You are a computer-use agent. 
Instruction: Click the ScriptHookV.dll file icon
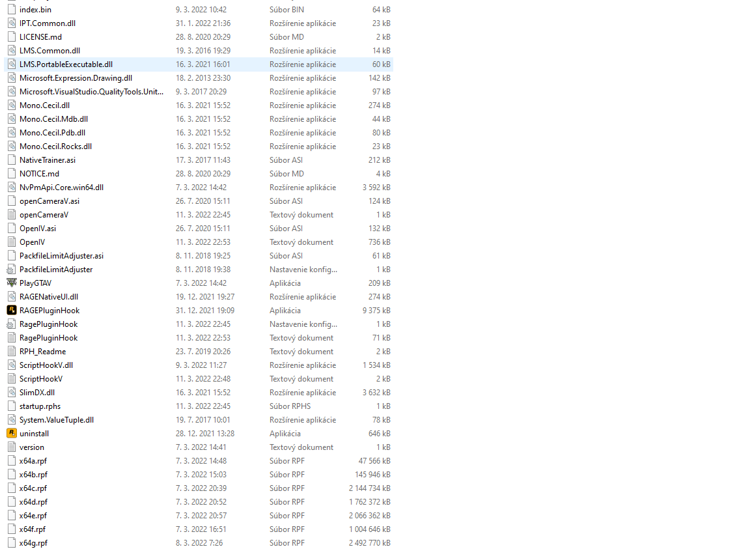click(x=12, y=365)
